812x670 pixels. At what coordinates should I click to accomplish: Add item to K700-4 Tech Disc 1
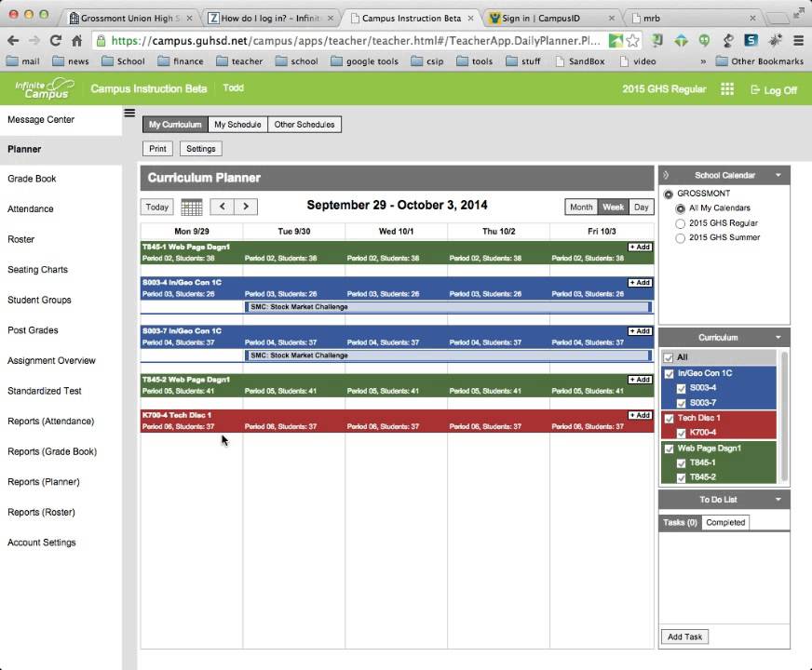coord(640,415)
